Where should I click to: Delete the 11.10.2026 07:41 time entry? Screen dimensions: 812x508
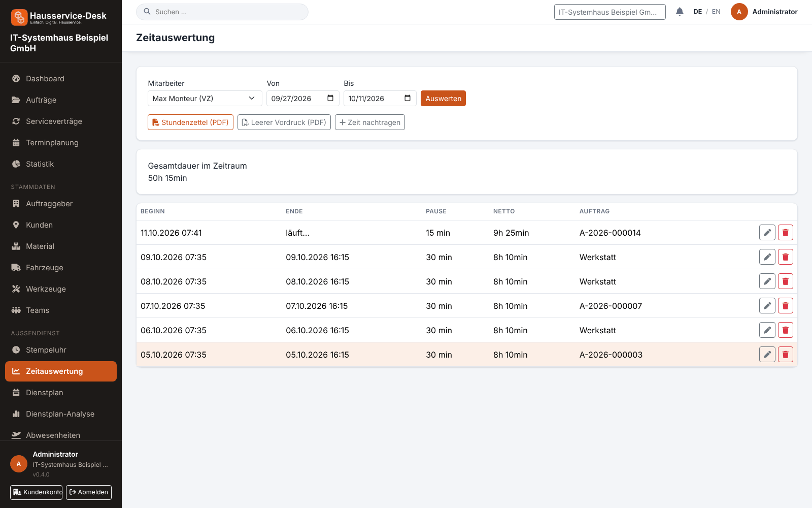(786, 233)
